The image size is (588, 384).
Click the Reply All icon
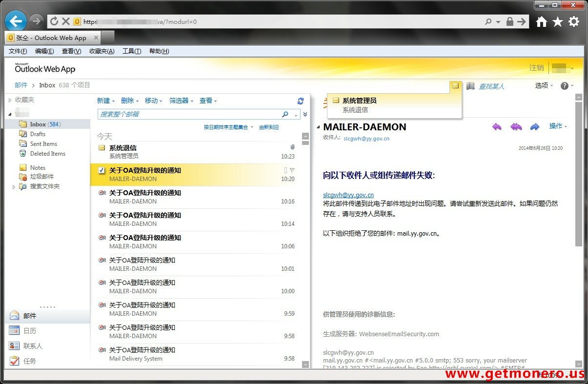pyautogui.click(x=516, y=127)
